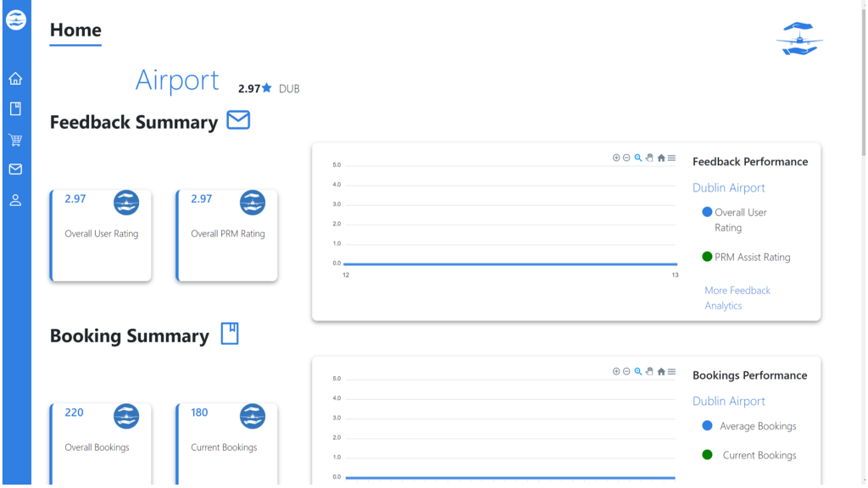The height and width of the screenshot is (488, 868).
Task: Select the Home page heading tab
Action: (x=75, y=30)
